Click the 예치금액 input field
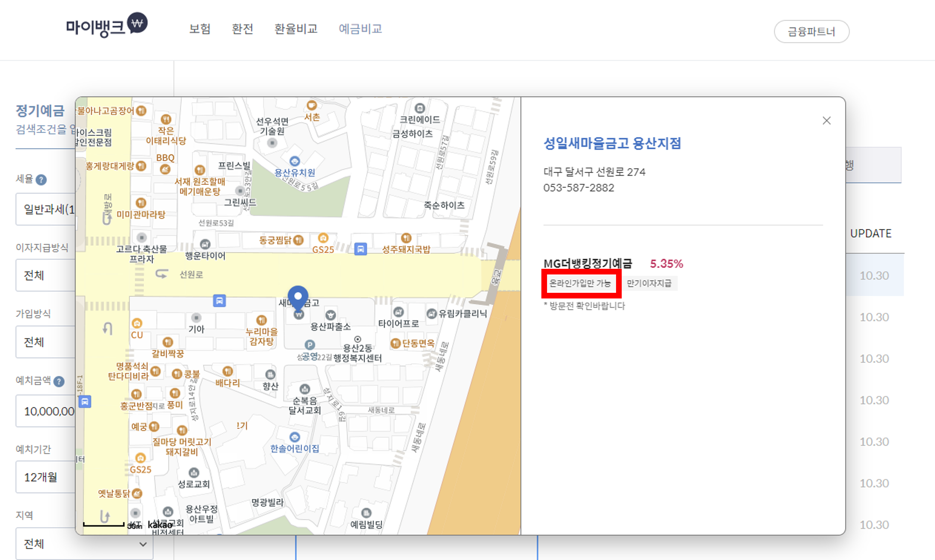 coord(46,411)
